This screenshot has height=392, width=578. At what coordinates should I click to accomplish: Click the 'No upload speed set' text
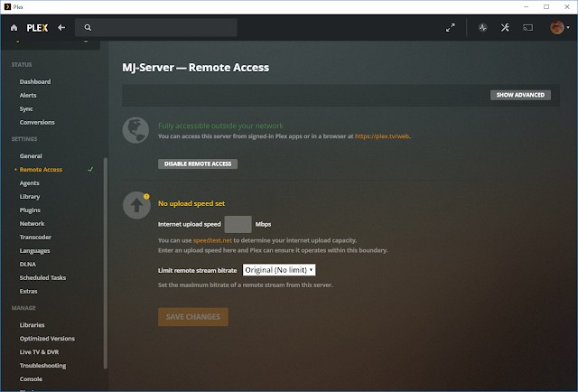(x=191, y=203)
